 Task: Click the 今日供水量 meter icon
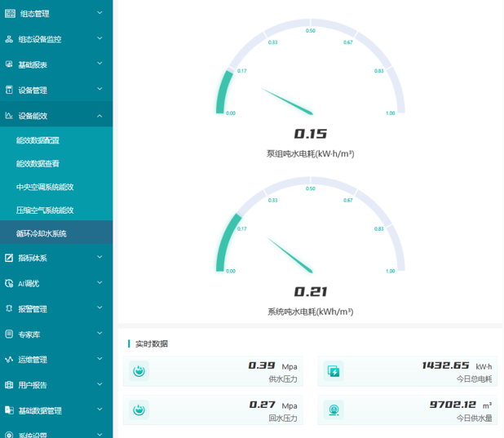pyautogui.click(x=334, y=409)
